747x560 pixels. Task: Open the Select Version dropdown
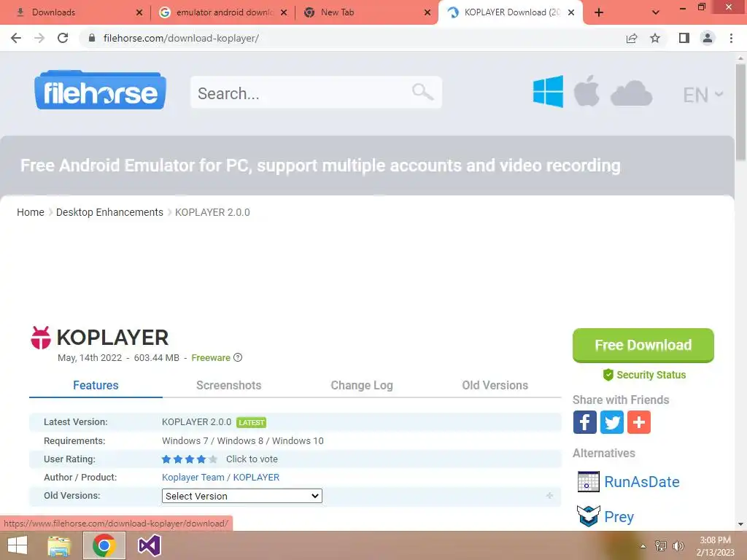[242, 496]
